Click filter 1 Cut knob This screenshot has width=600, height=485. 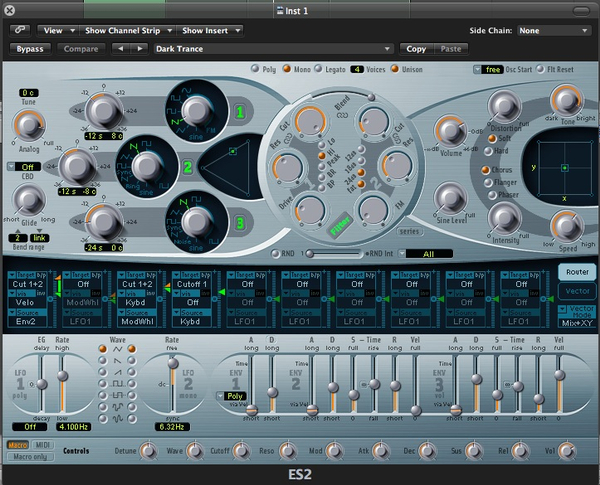click(310, 122)
